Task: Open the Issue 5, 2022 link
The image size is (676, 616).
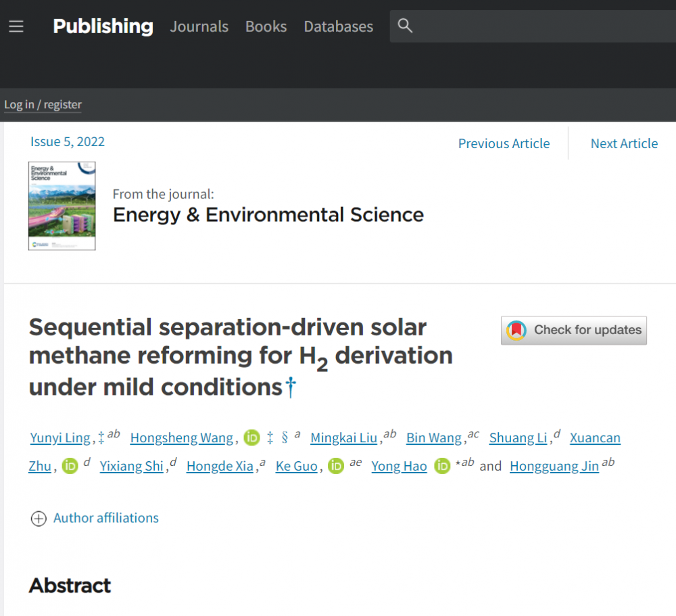Action: point(68,141)
